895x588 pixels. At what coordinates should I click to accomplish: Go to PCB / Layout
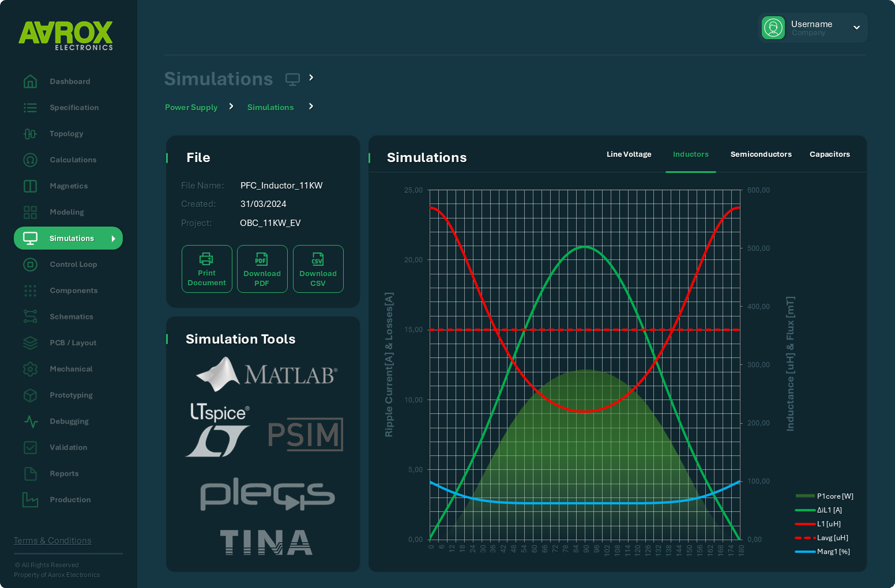click(x=73, y=342)
